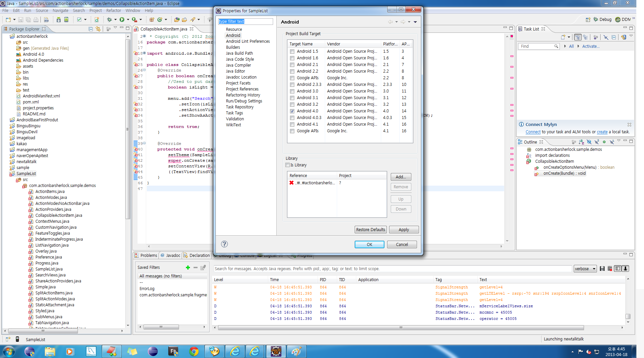Open the Task List view menu triangle

pyautogui.click(x=631, y=36)
